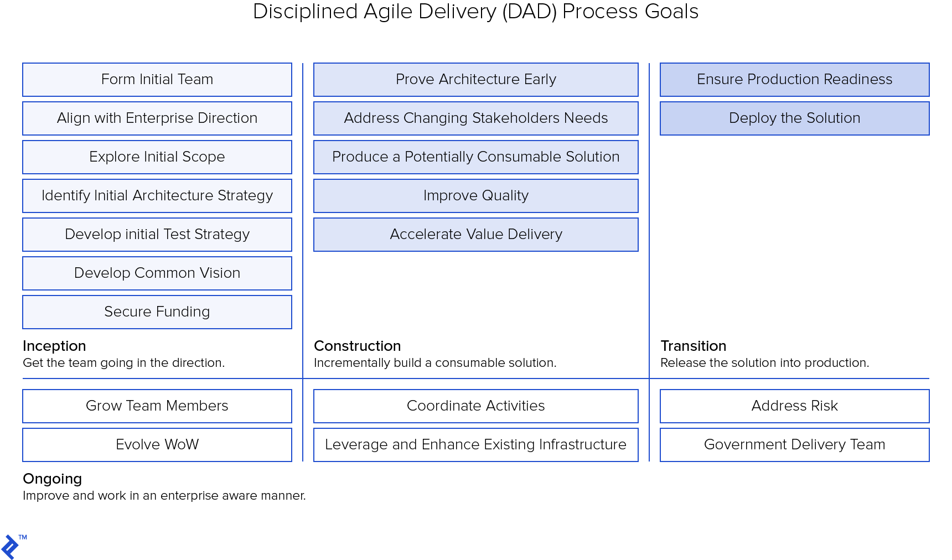The image size is (952, 560).
Task: Select Address Changing Stakeholders Needs box
Action: tap(476, 118)
